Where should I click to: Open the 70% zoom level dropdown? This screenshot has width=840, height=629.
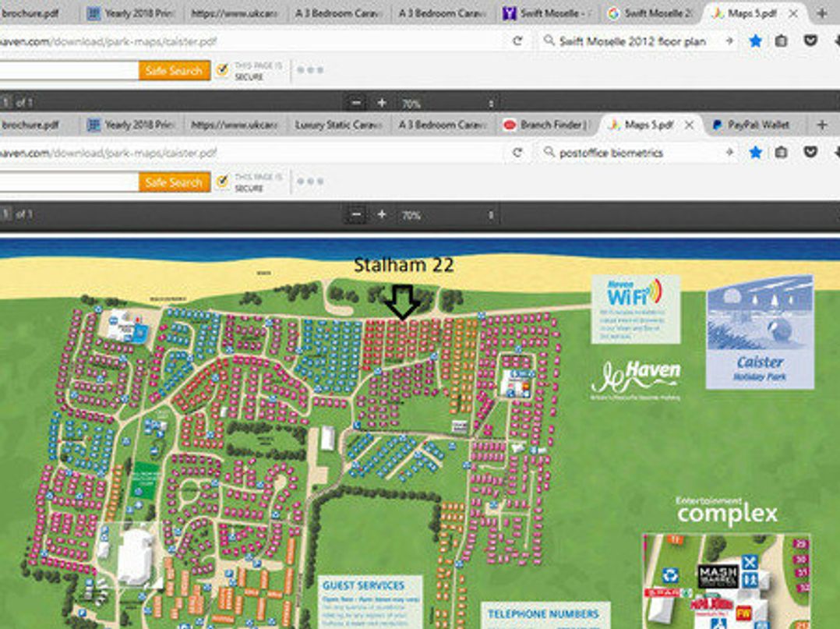[x=411, y=215]
